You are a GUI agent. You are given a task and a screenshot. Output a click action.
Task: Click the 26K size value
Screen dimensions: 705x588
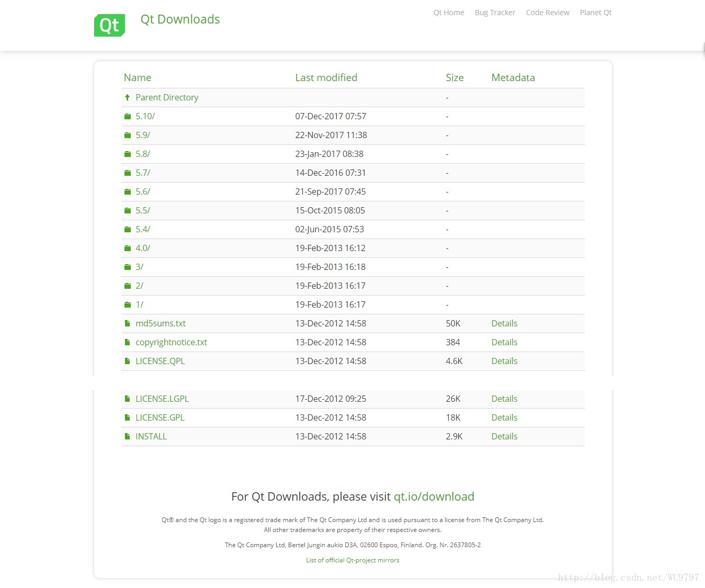pyautogui.click(x=453, y=399)
